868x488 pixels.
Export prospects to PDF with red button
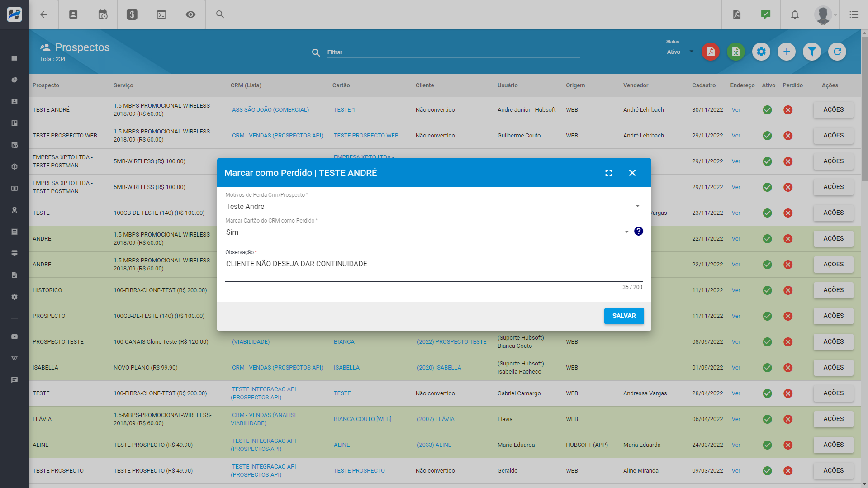click(x=711, y=52)
